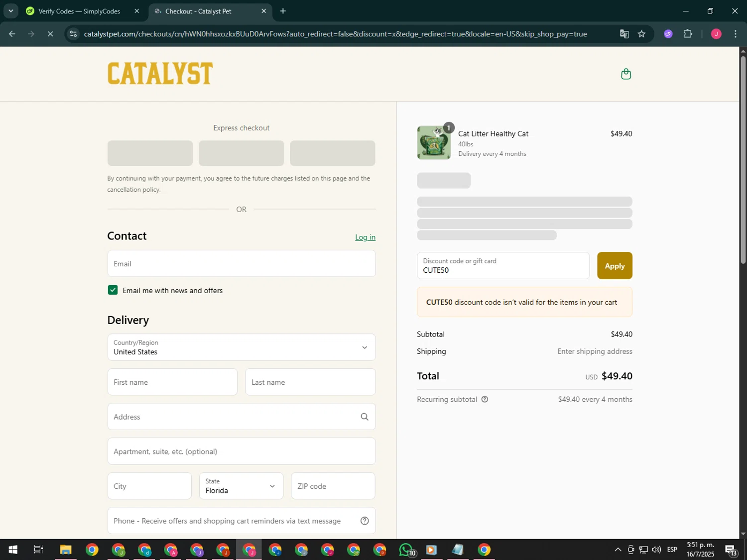747x560 pixels.
Task: Click the third express checkout button
Action: [x=333, y=153]
